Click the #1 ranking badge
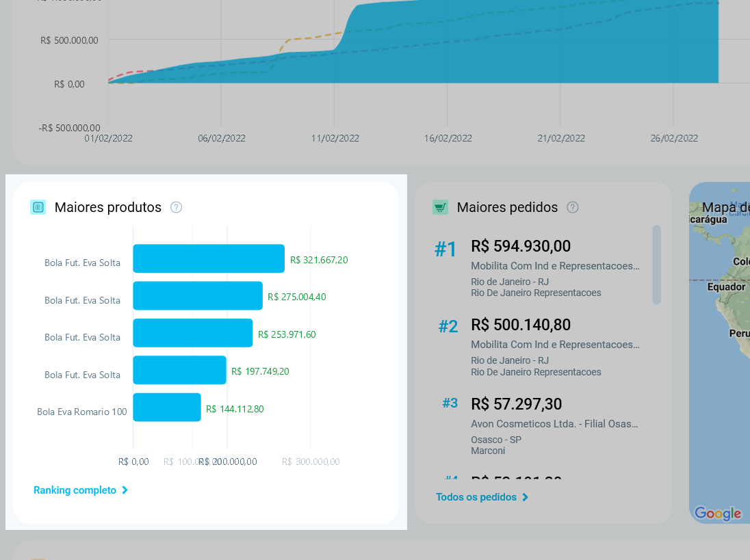This screenshot has height=560, width=750. click(445, 250)
